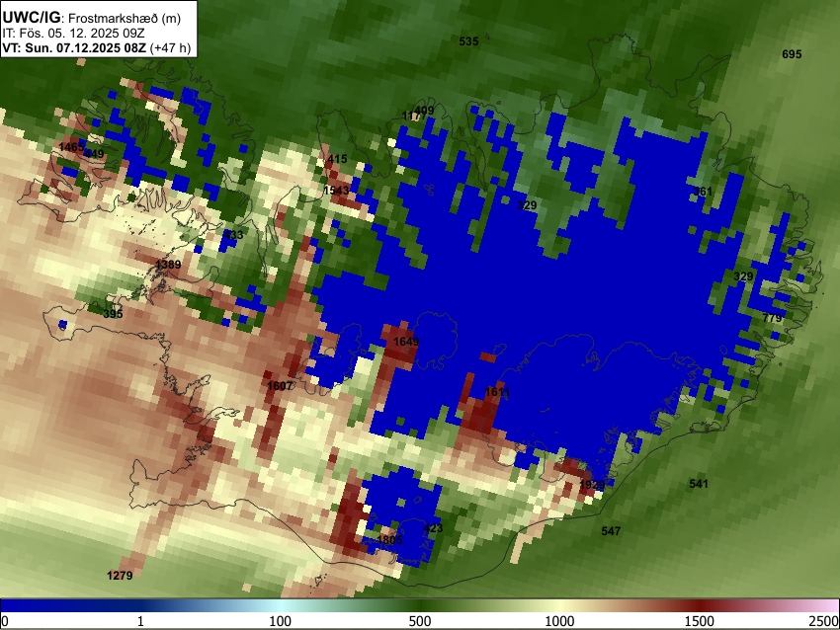Click the map value 695
Image resolution: width=840 pixels, height=630 pixels.
point(792,54)
